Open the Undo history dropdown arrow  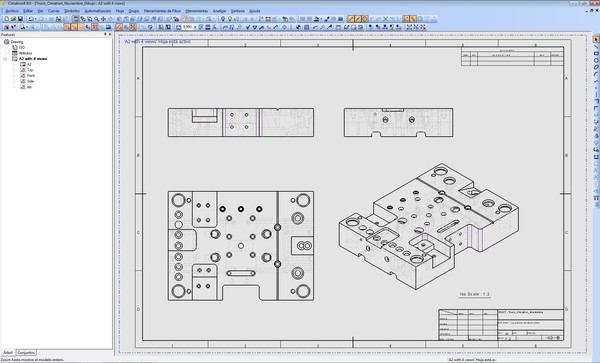click(x=36, y=18)
